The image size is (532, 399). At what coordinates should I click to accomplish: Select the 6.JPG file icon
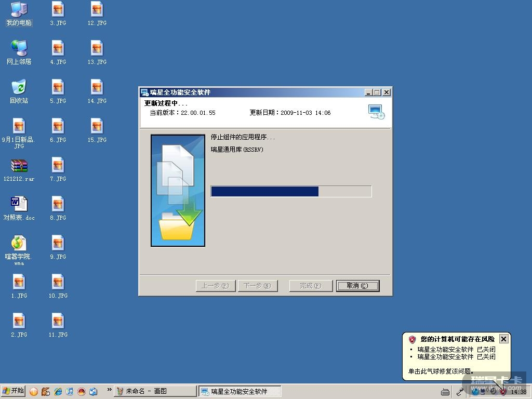coord(58,130)
